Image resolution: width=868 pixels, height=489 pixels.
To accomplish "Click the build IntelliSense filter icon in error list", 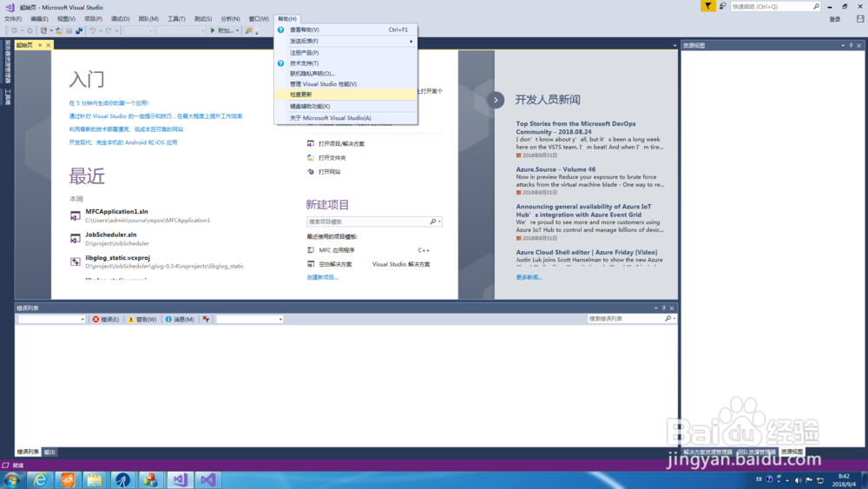I will click(x=206, y=319).
